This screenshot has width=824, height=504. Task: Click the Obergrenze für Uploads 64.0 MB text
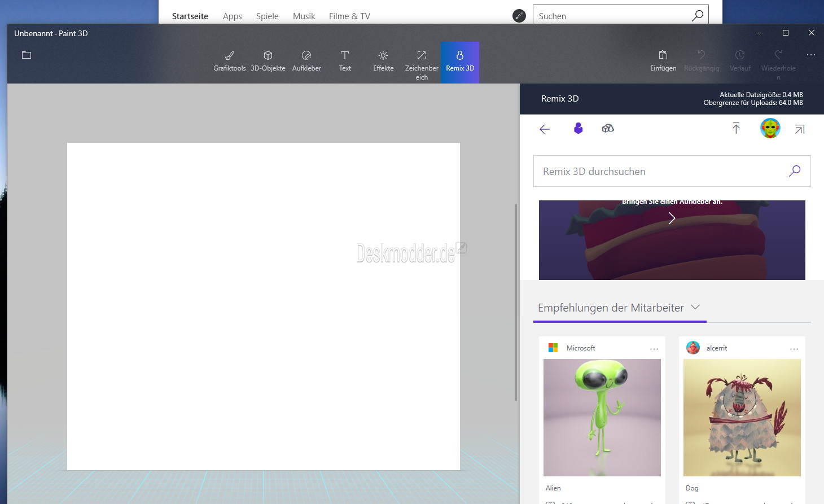click(x=753, y=103)
